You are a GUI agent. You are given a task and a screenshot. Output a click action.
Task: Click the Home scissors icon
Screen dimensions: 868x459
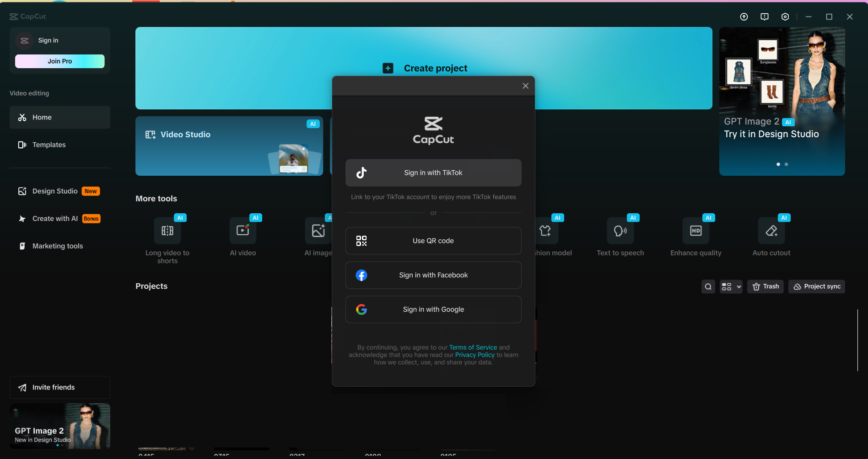22,118
